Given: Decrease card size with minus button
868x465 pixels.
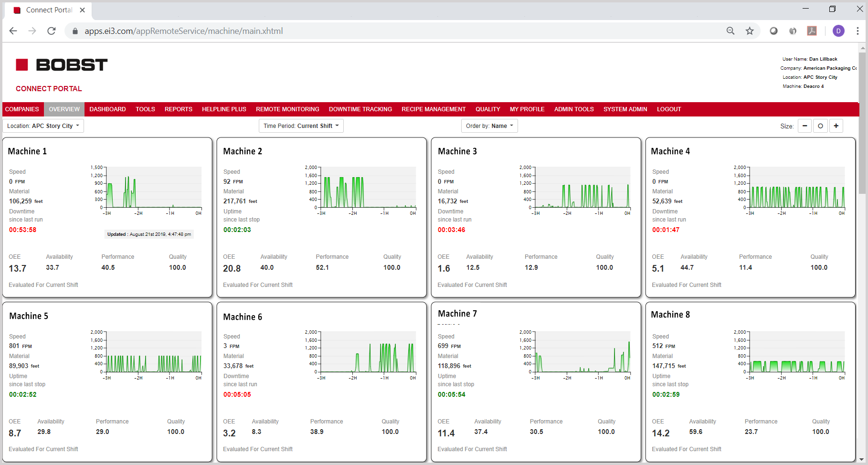Looking at the screenshot, I should [804, 126].
